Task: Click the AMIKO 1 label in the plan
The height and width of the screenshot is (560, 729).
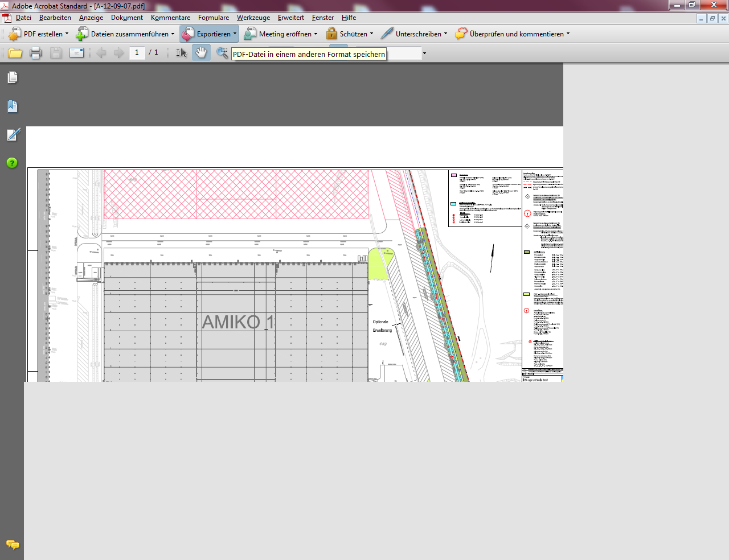Action: [239, 322]
